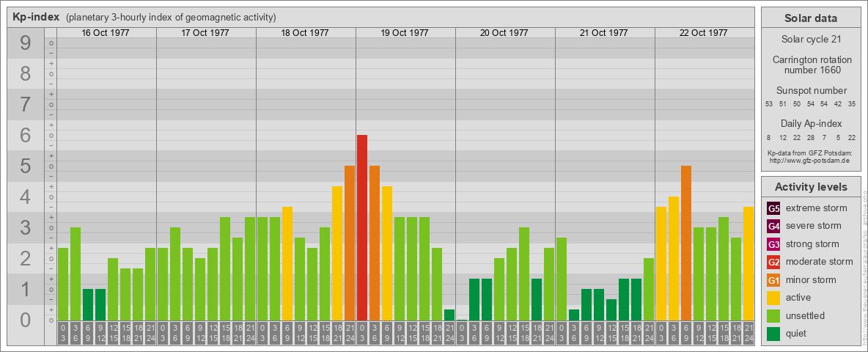Click the '18 Oct 1977' date header

pos(305,33)
